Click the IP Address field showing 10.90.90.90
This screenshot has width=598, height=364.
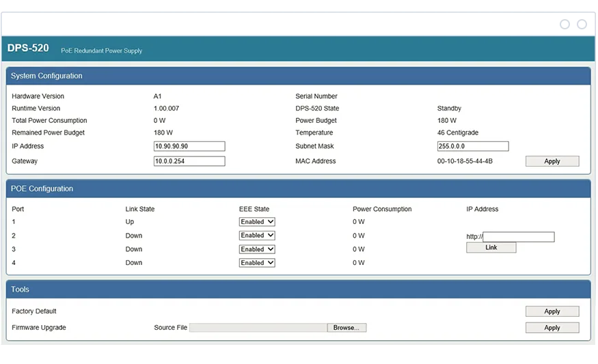(189, 146)
